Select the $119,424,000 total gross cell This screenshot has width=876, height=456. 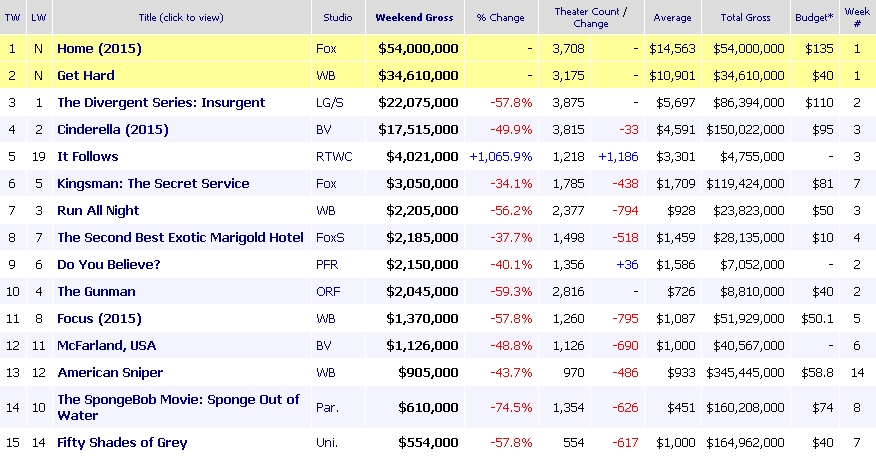745,183
